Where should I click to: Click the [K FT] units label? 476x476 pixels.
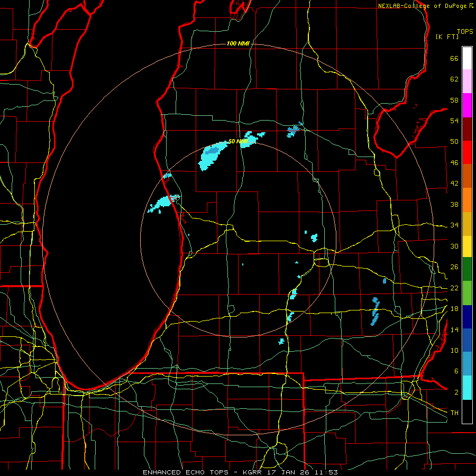(447, 37)
